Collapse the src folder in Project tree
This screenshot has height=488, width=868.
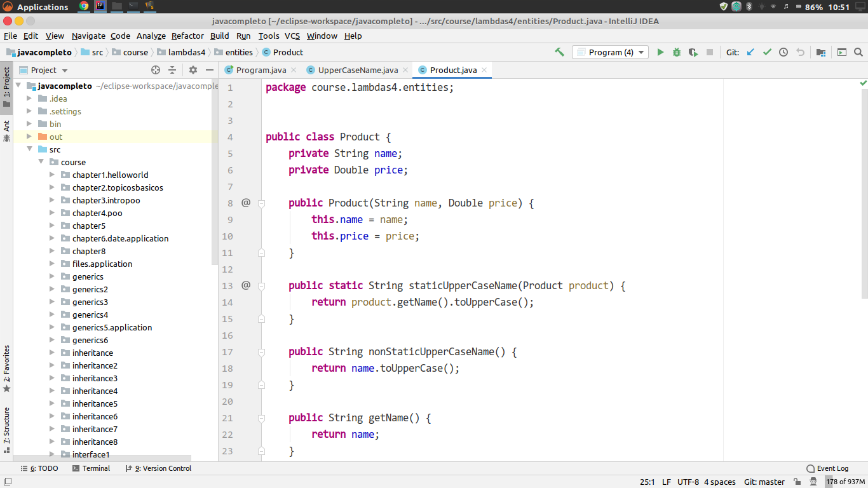point(30,149)
